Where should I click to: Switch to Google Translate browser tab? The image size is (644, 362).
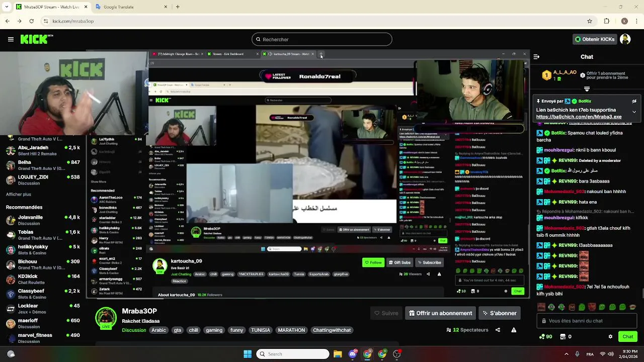pos(132,7)
